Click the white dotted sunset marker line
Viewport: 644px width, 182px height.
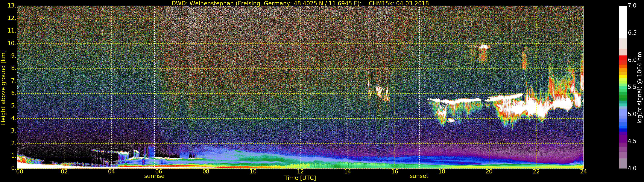click(x=419, y=87)
